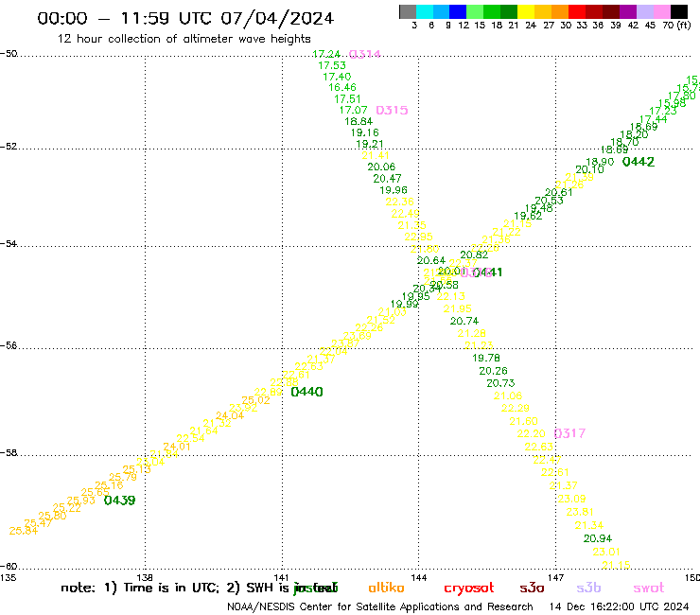This screenshot has height=615, width=700.
Task: Click the yellow value 21.41
Action: 376,155
